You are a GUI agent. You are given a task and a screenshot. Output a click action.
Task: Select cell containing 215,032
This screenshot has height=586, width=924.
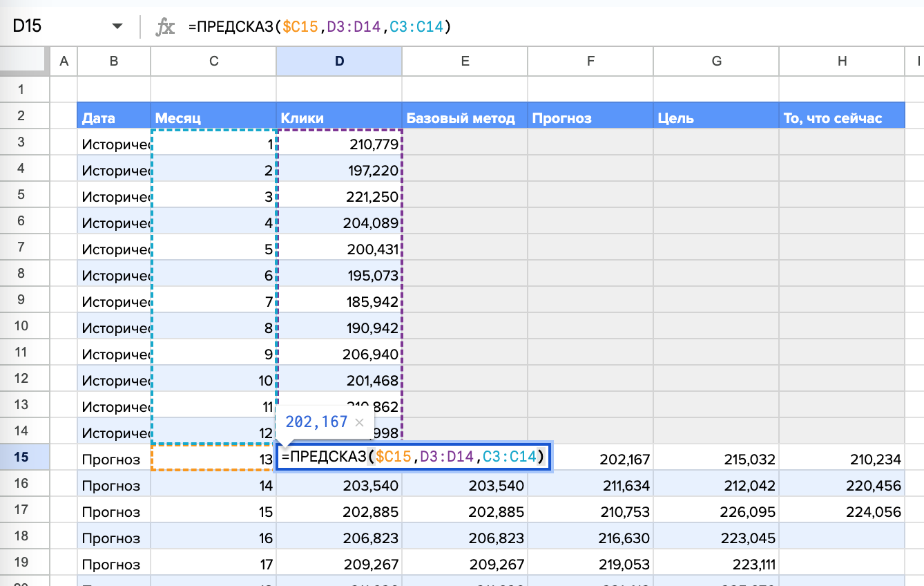tap(716, 460)
